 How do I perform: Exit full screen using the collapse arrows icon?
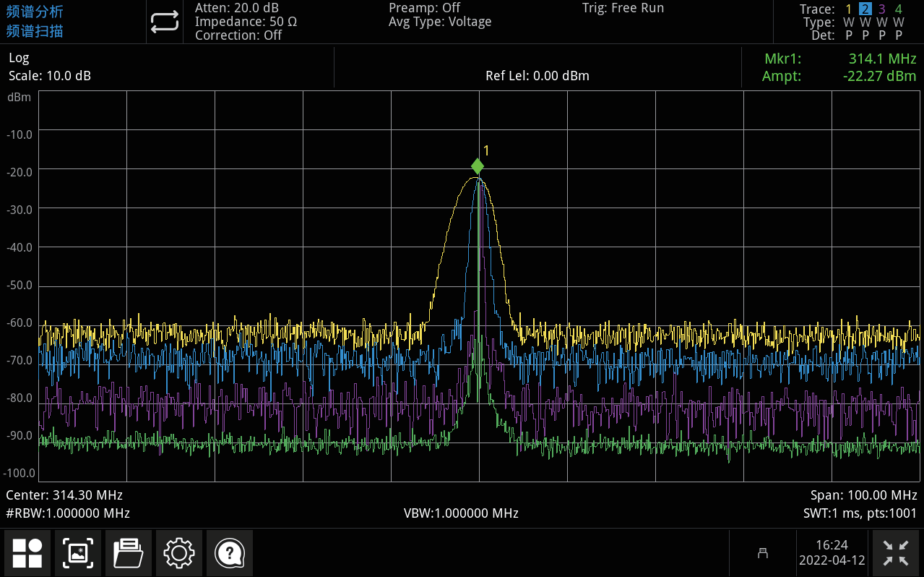click(x=897, y=553)
